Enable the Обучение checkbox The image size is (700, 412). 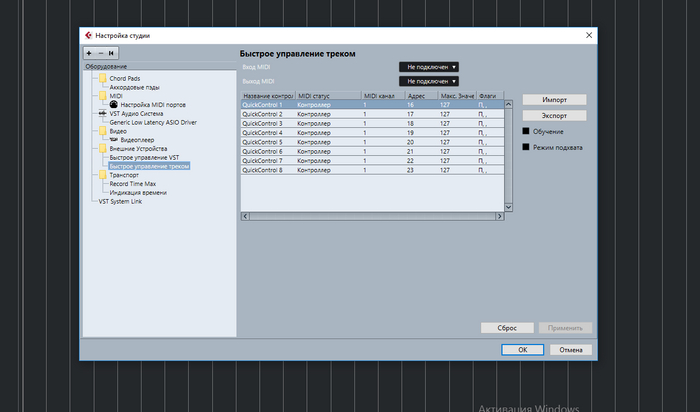click(x=525, y=131)
